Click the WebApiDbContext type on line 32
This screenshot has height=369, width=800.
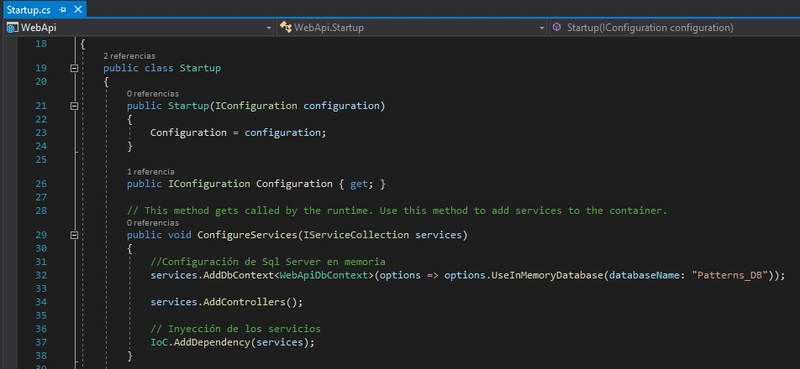tap(323, 276)
